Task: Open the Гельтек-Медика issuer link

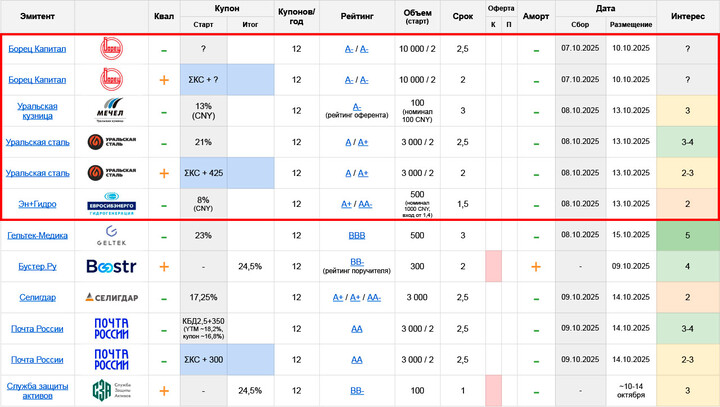Action: 37,235
